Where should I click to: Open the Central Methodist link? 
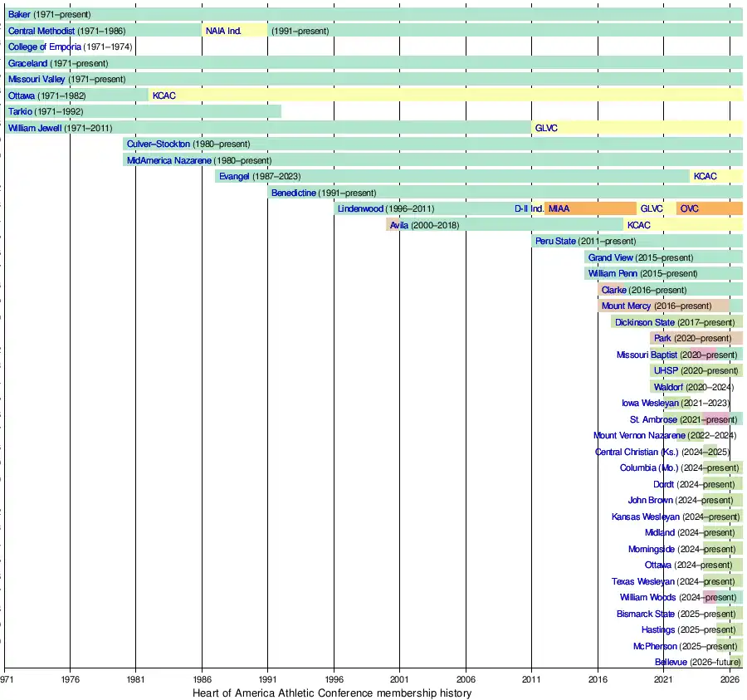(41, 31)
